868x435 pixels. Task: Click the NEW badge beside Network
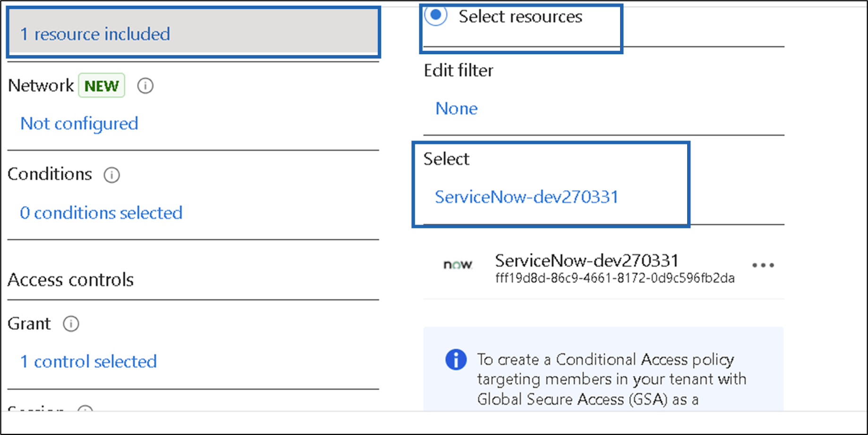click(102, 86)
